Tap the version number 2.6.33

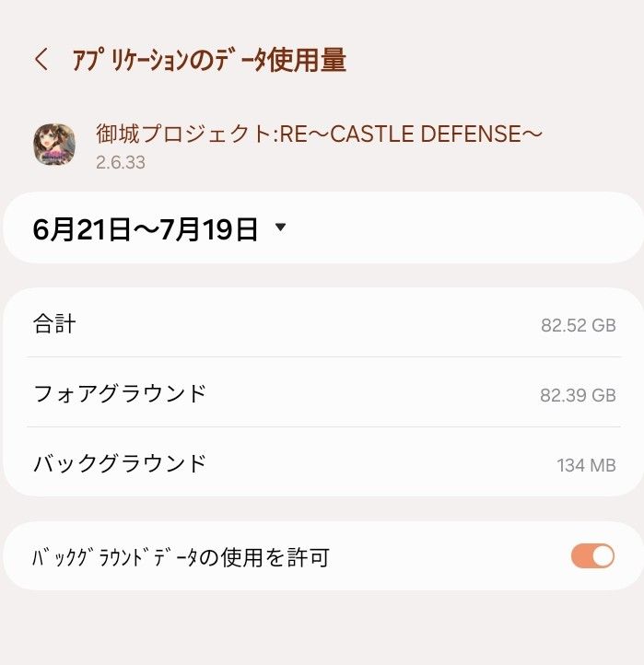pos(121,163)
